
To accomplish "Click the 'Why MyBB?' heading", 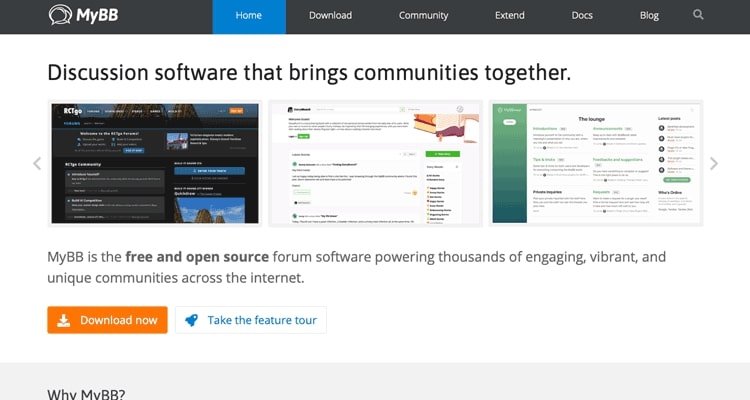I will pyautogui.click(x=86, y=394).
